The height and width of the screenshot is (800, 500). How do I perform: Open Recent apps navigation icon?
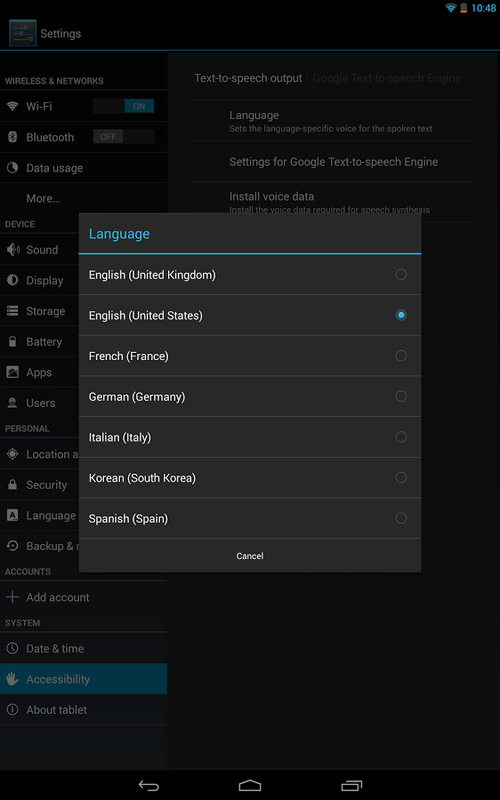coord(351,785)
